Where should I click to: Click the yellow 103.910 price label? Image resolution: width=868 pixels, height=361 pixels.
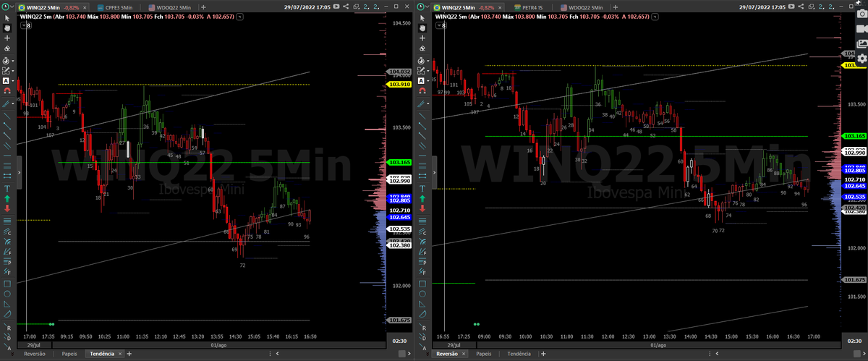[399, 85]
